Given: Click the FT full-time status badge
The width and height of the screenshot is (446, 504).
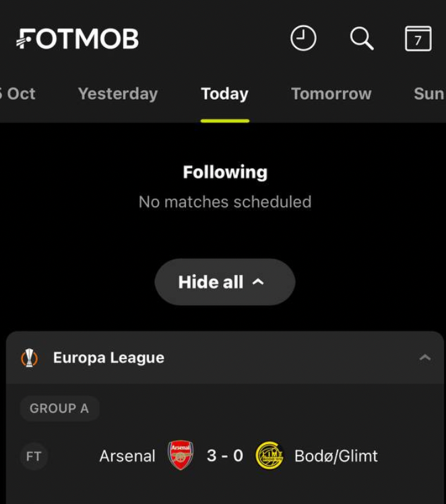Looking at the screenshot, I should pos(34,456).
